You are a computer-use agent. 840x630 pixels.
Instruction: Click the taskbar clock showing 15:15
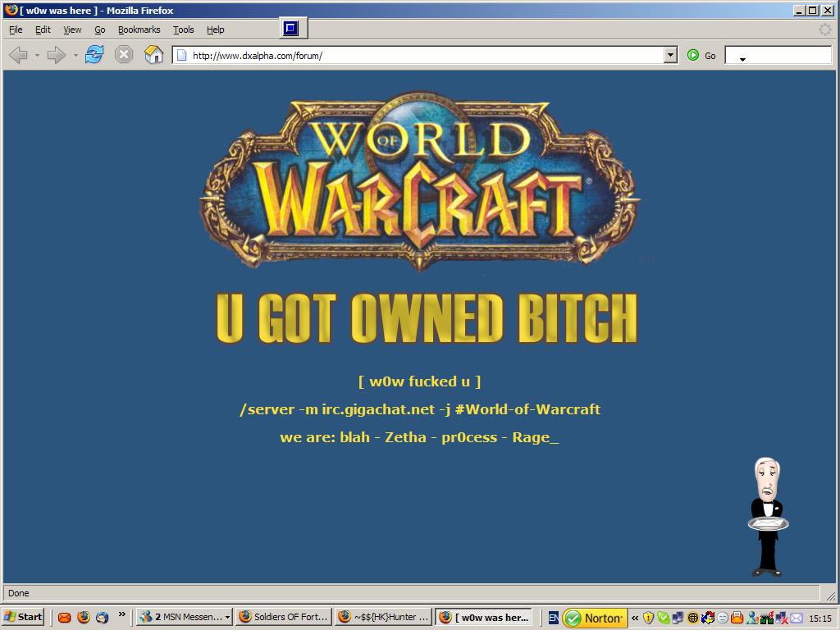click(x=820, y=619)
